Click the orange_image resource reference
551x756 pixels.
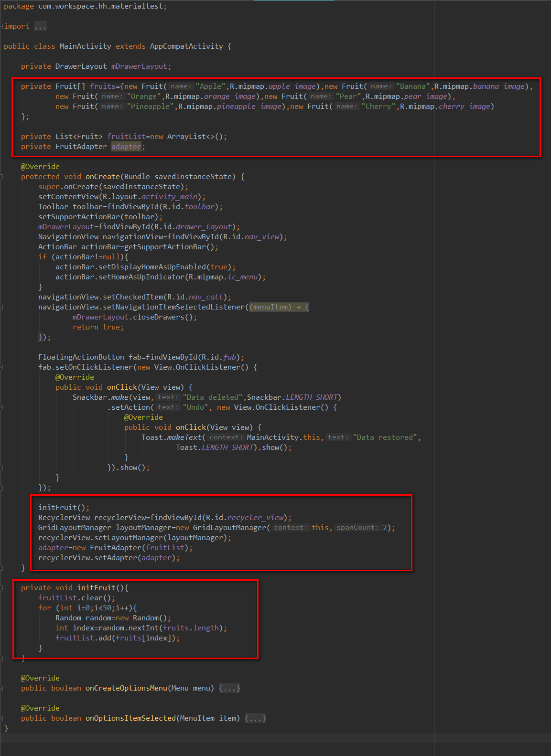230,96
